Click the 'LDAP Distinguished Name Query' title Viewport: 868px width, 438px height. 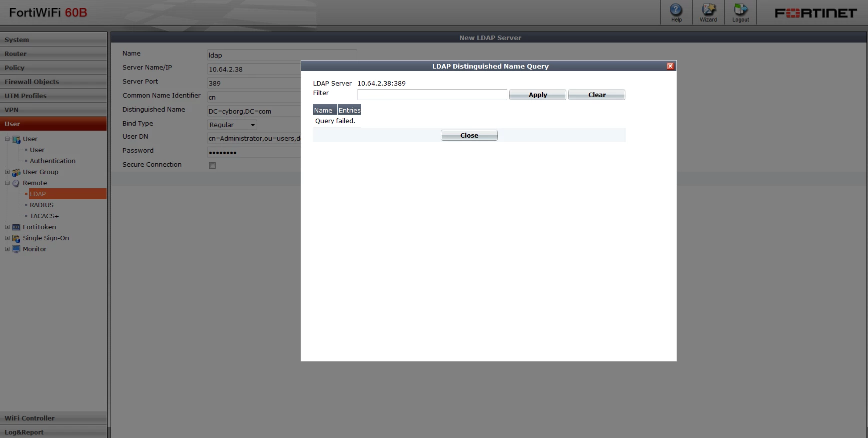click(x=490, y=66)
